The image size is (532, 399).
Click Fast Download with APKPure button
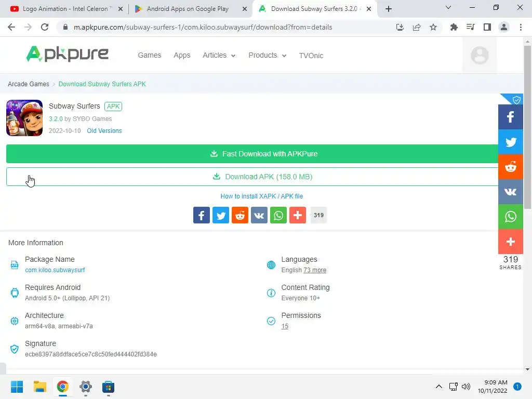[252, 154]
